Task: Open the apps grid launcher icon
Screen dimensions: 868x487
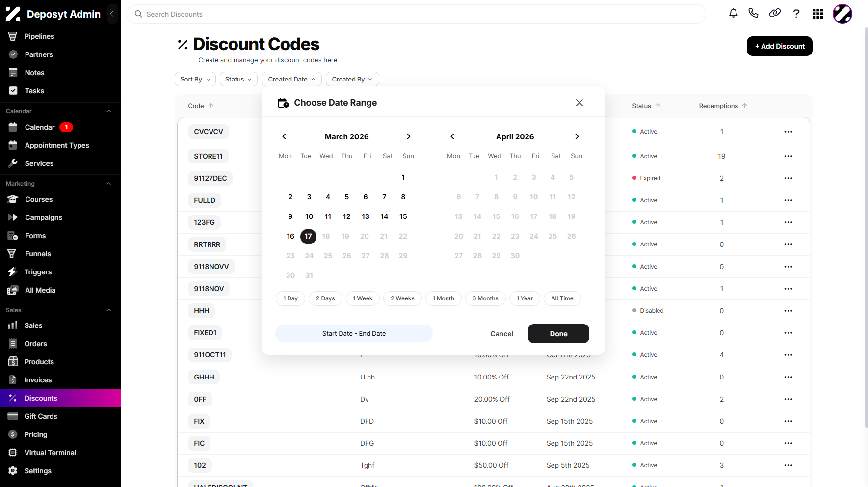Action: [x=818, y=14]
